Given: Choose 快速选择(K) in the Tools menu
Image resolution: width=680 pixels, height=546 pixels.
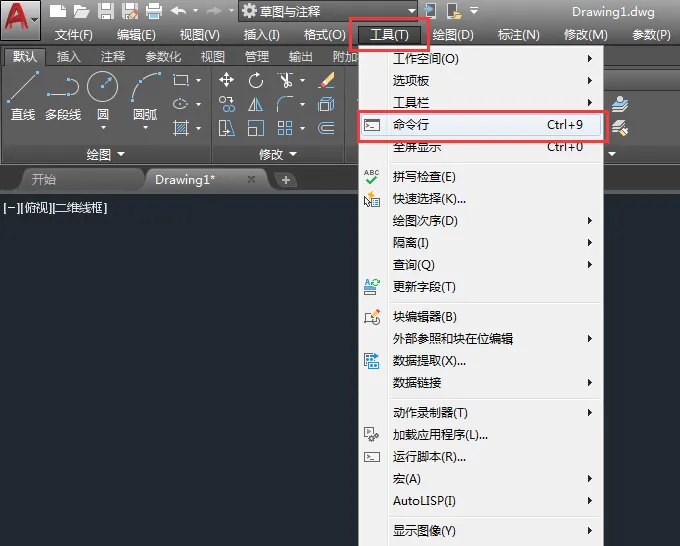Looking at the screenshot, I should click(430, 199).
